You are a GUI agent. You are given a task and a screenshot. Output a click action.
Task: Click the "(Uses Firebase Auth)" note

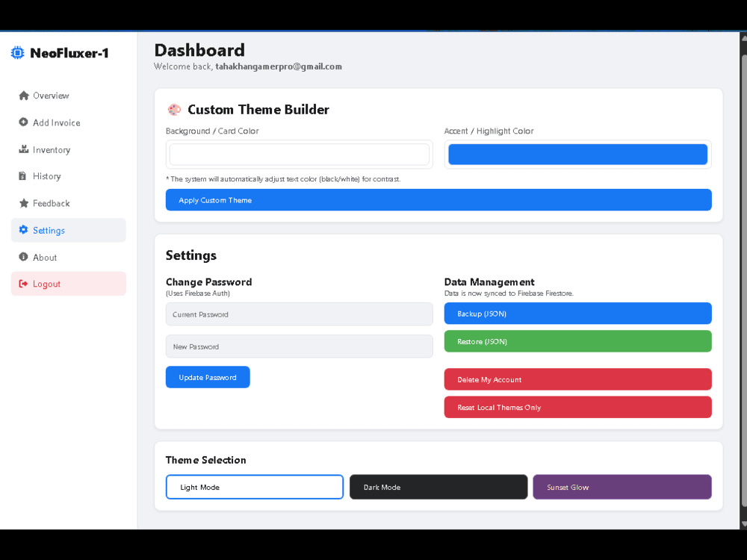(198, 293)
